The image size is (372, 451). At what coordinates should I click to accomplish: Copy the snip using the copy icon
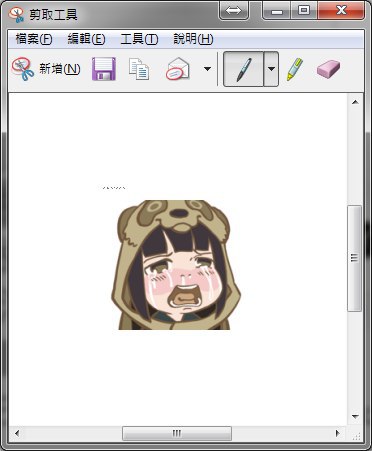tap(139, 69)
